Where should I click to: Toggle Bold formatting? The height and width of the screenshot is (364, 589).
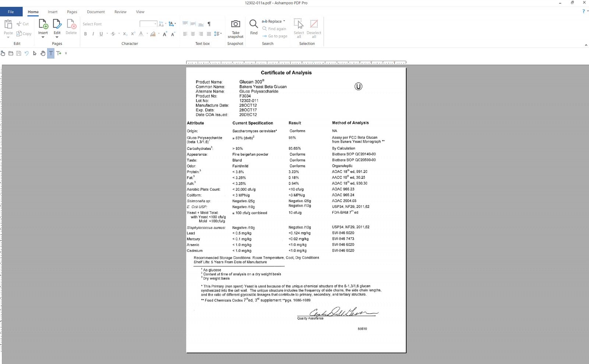(x=86, y=34)
